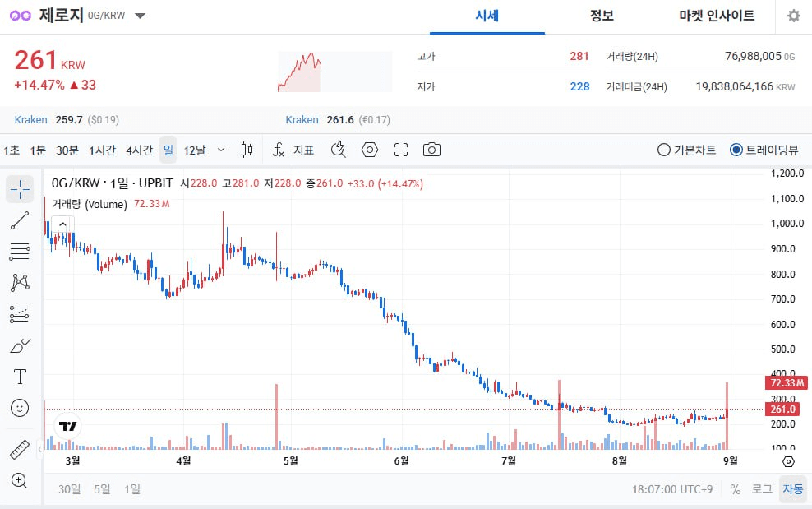Click the +14.47% change text

[x=39, y=85]
